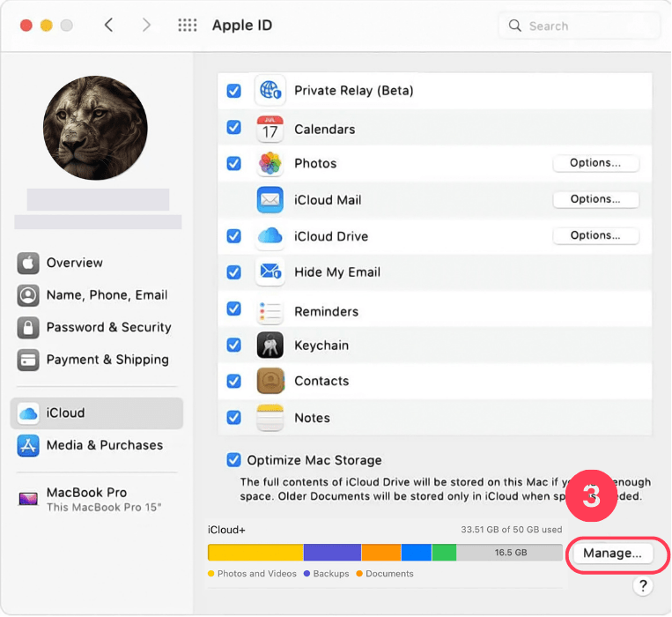672x617 pixels.
Task: Select MacBook Pro device entry
Action: (x=97, y=499)
